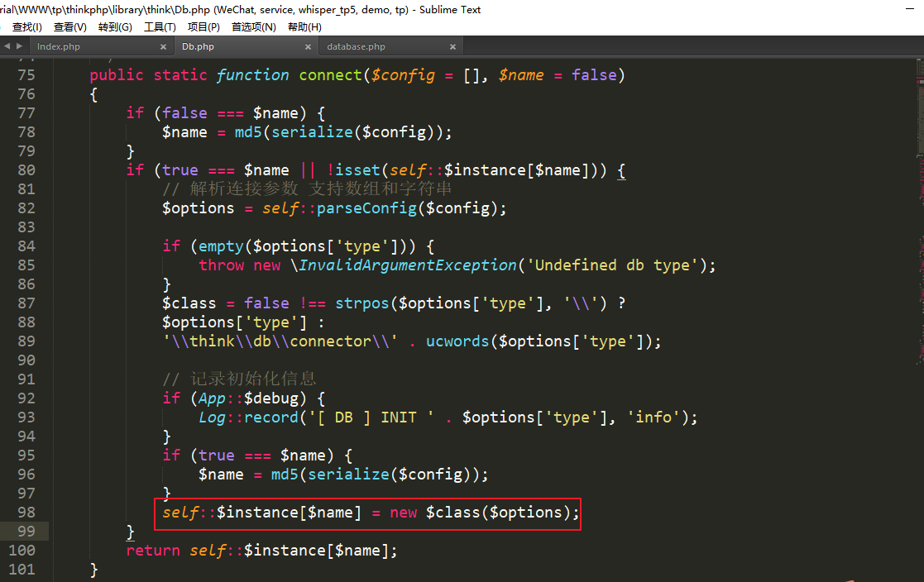Open the 查找(I) menu
Screen dimensions: 924x582
click(26, 26)
